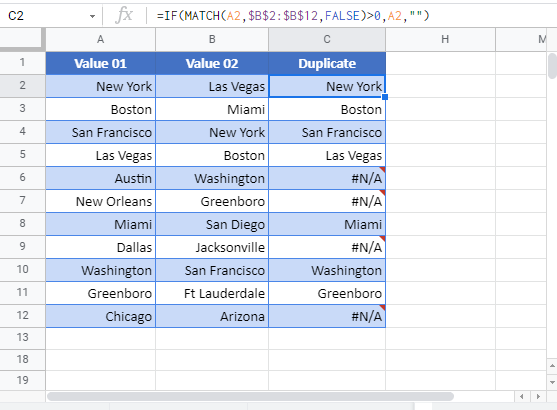The image size is (557, 410).
Task: Click the horizontal scrollbar thumb
Action: point(250,396)
